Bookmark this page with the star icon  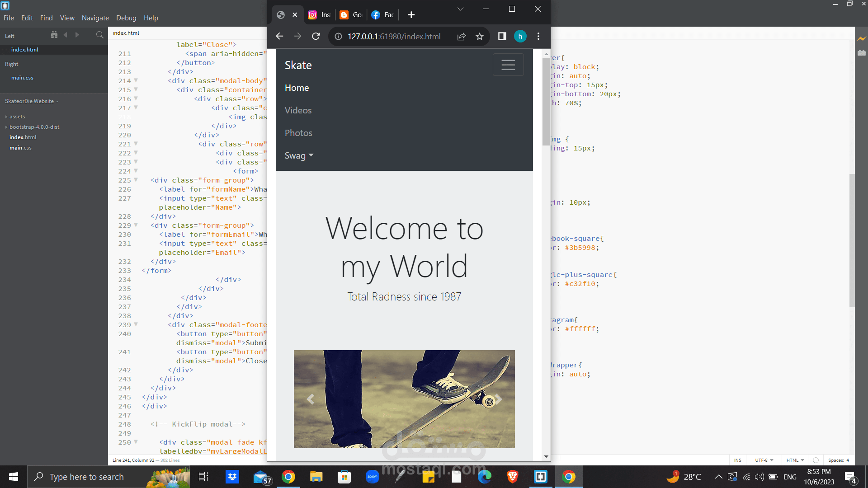click(480, 37)
